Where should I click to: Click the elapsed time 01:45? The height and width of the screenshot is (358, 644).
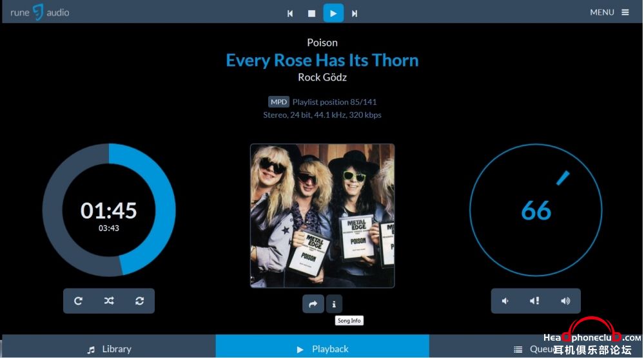pyautogui.click(x=109, y=211)
